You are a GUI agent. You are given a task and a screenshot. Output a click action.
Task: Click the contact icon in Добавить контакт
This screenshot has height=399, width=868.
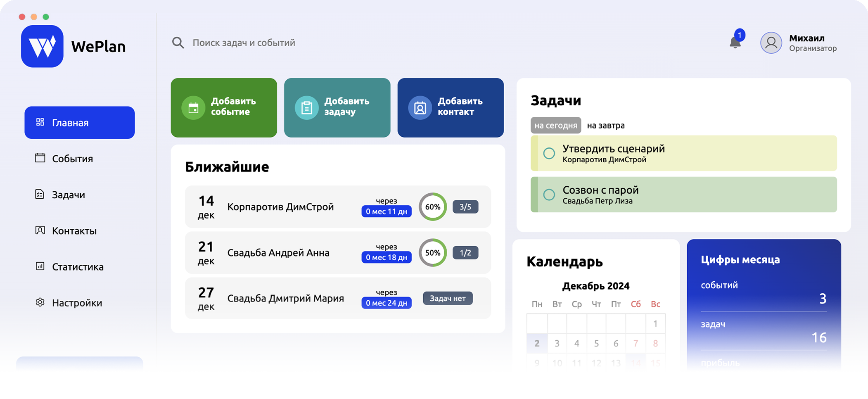pyautogui.click(x=420, y=108)
